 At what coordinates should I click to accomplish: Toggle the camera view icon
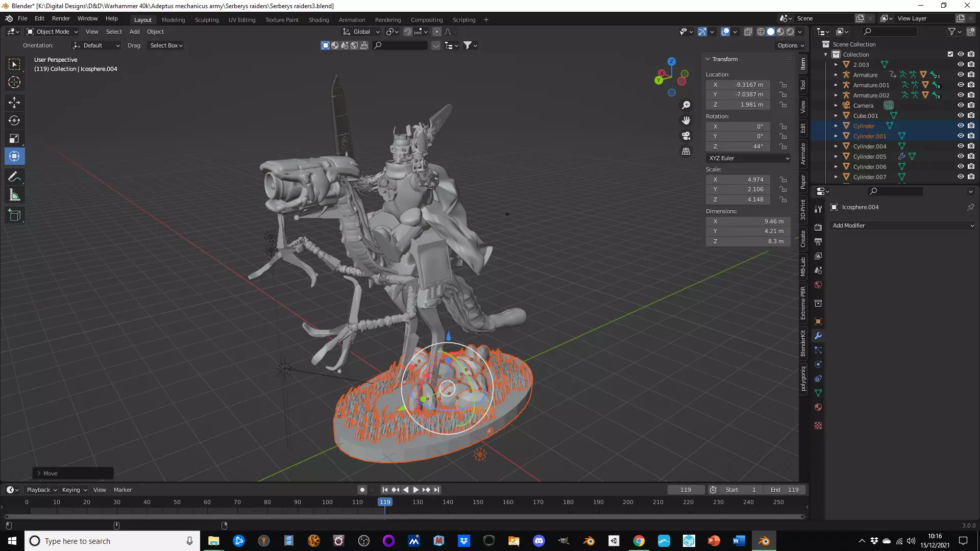686,136
